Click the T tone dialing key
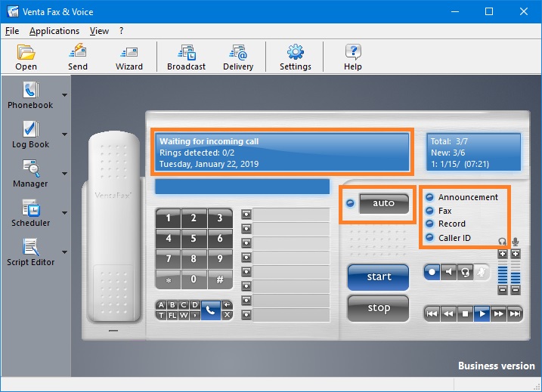542x392 pixels. [x=161, y=315]
